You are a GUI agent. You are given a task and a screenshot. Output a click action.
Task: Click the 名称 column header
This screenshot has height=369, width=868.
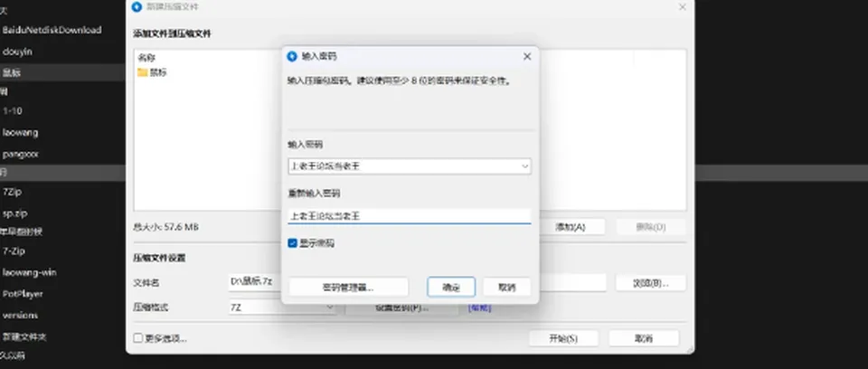[146, 58]
